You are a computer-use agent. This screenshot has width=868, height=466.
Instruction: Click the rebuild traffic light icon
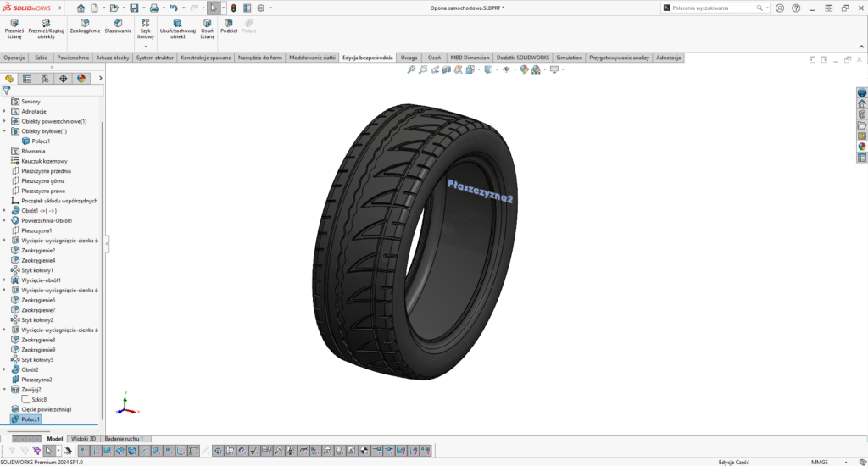[x=234, y=8]
